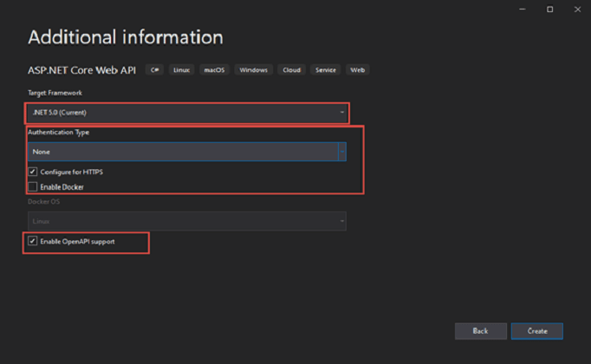Check the Configure for HTTPS checkbox

click(x=33, y=172)
